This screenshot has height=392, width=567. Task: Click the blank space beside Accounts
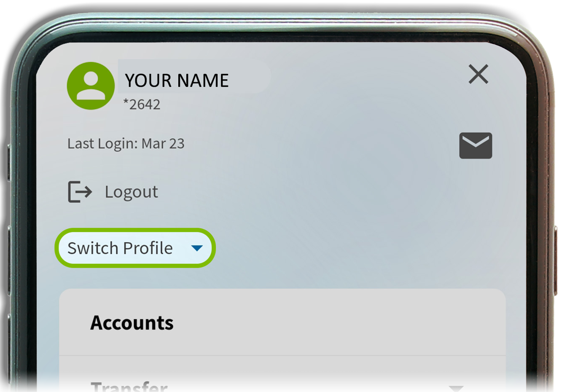coord(337,322)
